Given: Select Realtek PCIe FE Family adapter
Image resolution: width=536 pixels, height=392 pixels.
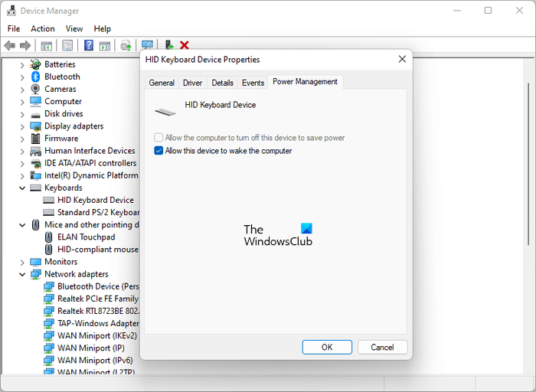Looking at the screenshot, I should coord(98,299).
